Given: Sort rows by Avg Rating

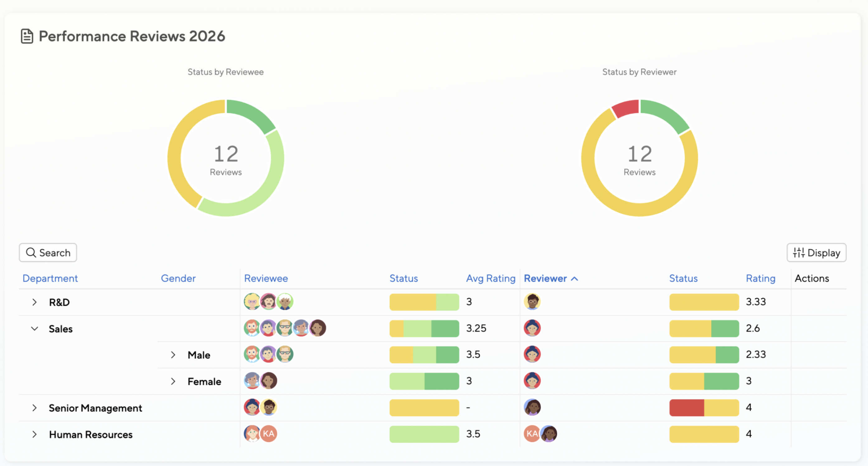Looking at the screenshot, I should (491, 278).
